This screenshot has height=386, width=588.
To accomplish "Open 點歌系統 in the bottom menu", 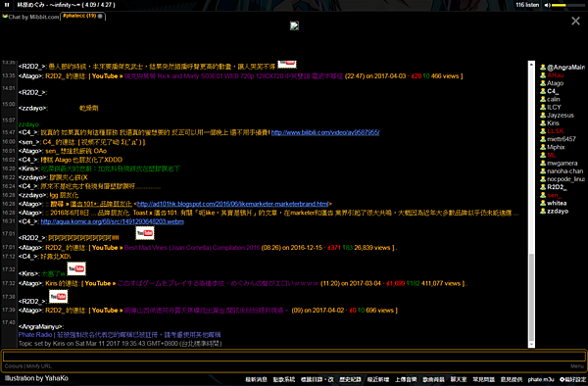I will tap(284, 379).
